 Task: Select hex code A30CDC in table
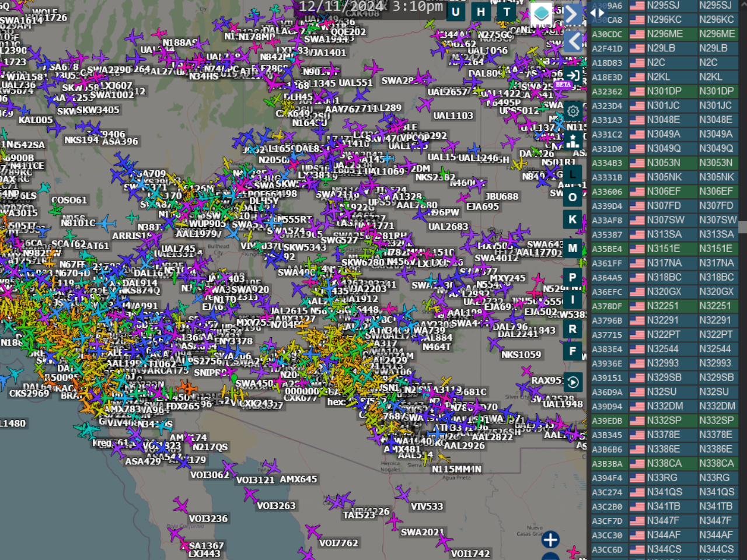pos(608,34)
